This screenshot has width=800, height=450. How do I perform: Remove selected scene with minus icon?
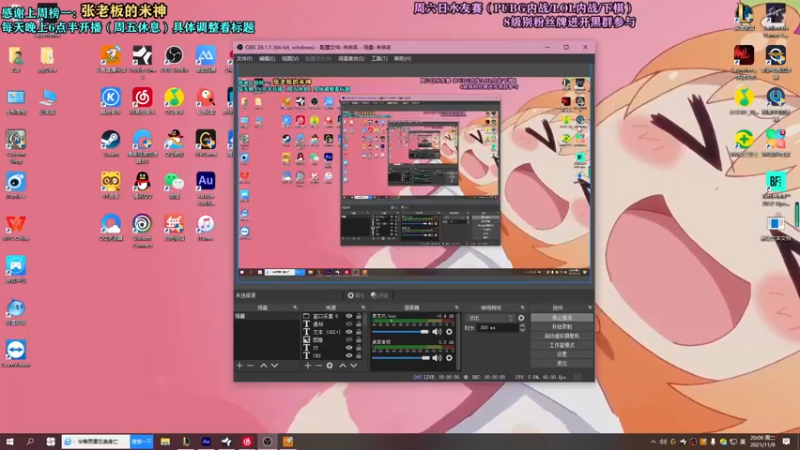pyautogui.click(x=251, y=365)
